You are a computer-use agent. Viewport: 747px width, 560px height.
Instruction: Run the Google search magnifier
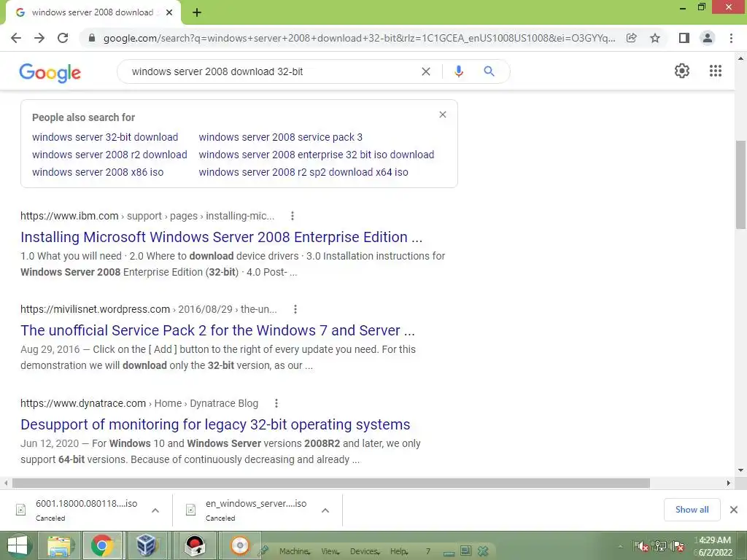[489, 71]
